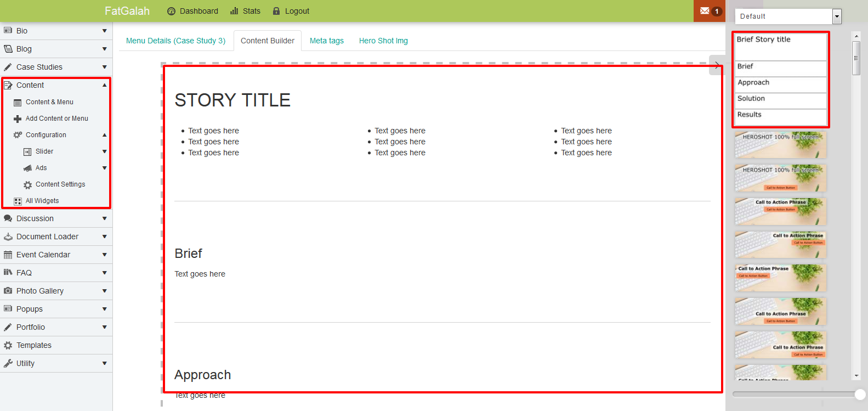Collapse the Configuration submenu arrow
The image size is (868, 411).
click(x=104, y=135)
